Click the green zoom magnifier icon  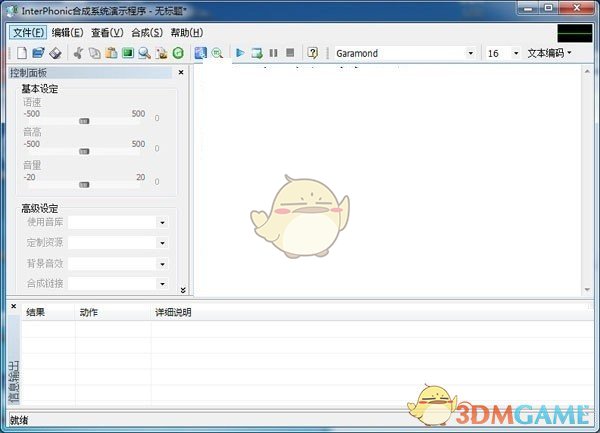(217, 53)
